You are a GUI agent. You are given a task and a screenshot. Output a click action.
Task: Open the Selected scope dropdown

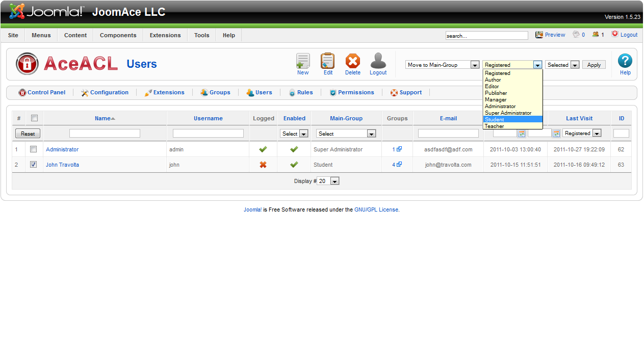(562, 65)
